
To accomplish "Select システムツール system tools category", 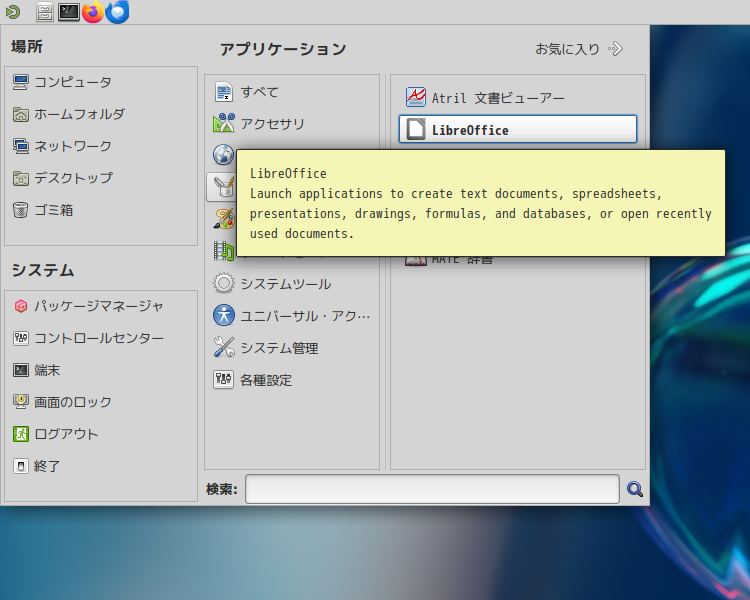I will (x=272, y=284).
